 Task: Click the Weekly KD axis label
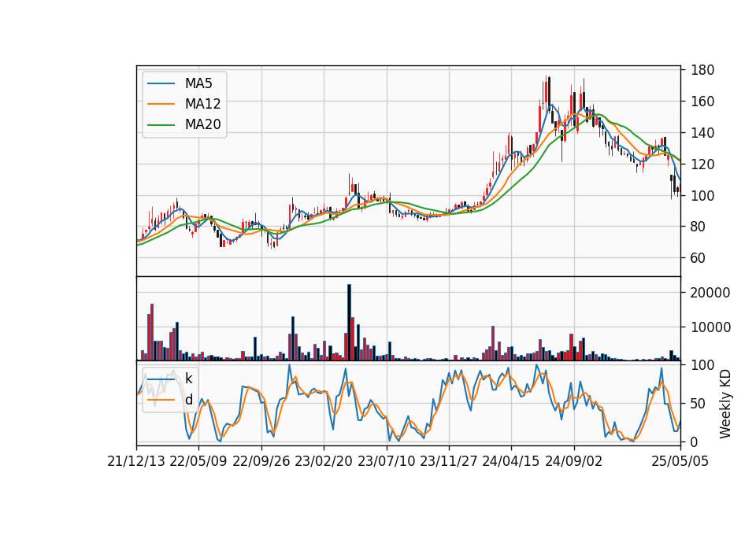coord(725,404)
